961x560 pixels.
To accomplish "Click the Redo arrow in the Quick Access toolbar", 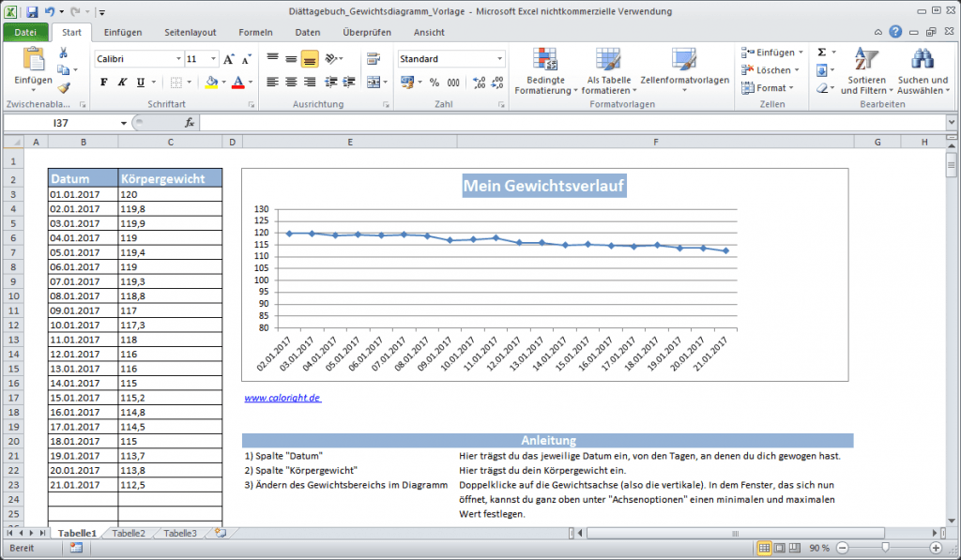I will tap(75, 11).
